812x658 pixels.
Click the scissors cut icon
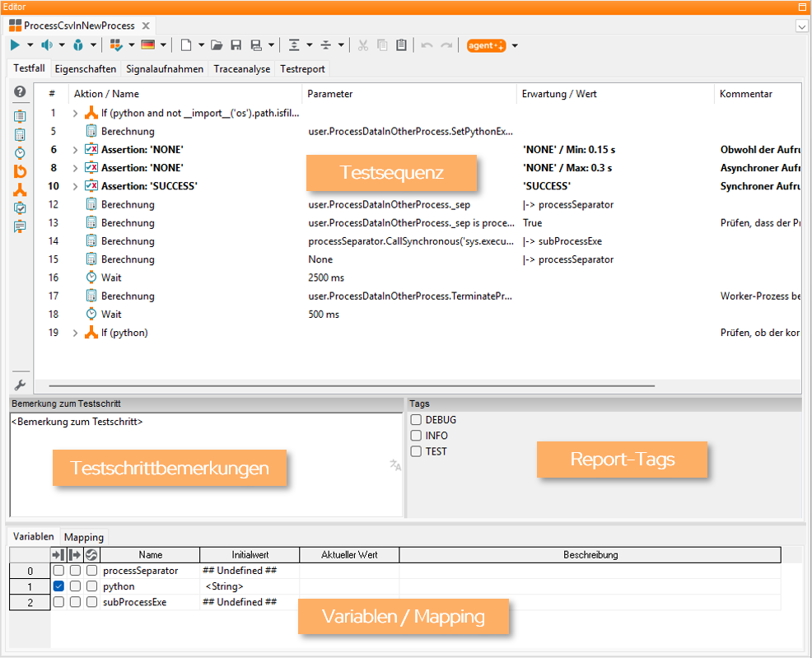[363, 45]
